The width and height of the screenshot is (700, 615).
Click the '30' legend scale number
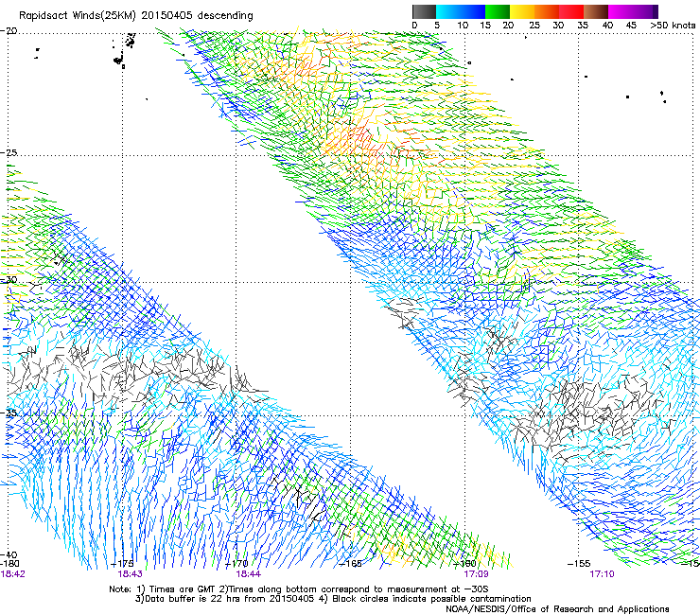click(x=558, y=26)
